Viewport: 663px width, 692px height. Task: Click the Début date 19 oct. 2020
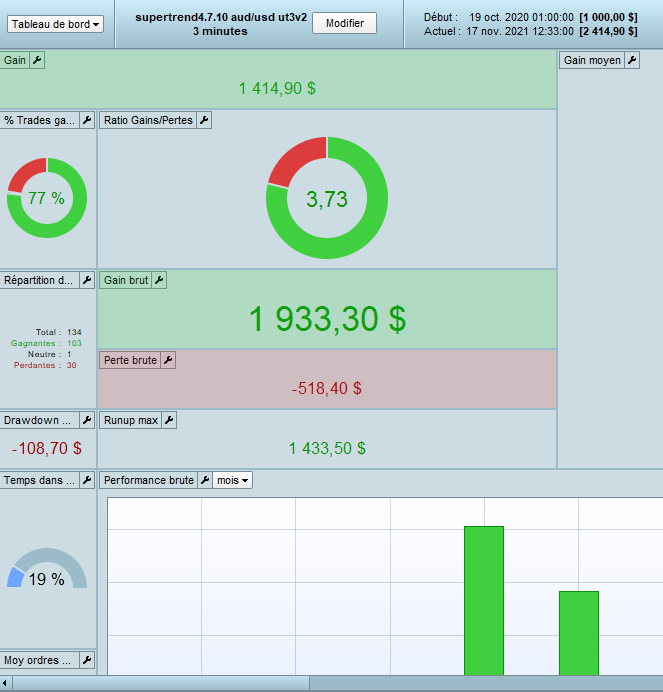[x=521, y=17]
